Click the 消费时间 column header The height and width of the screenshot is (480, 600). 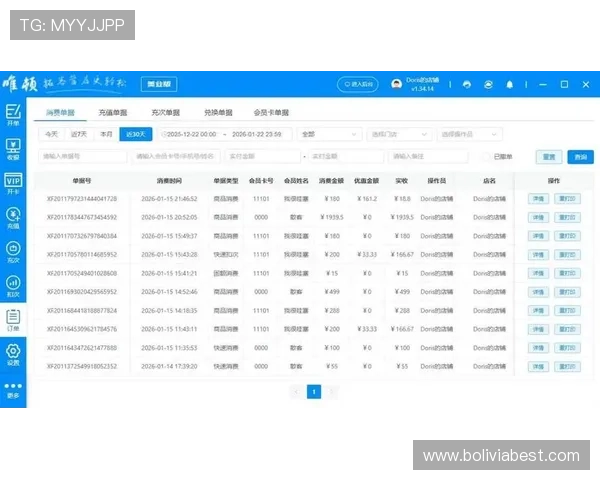[169, 181]
